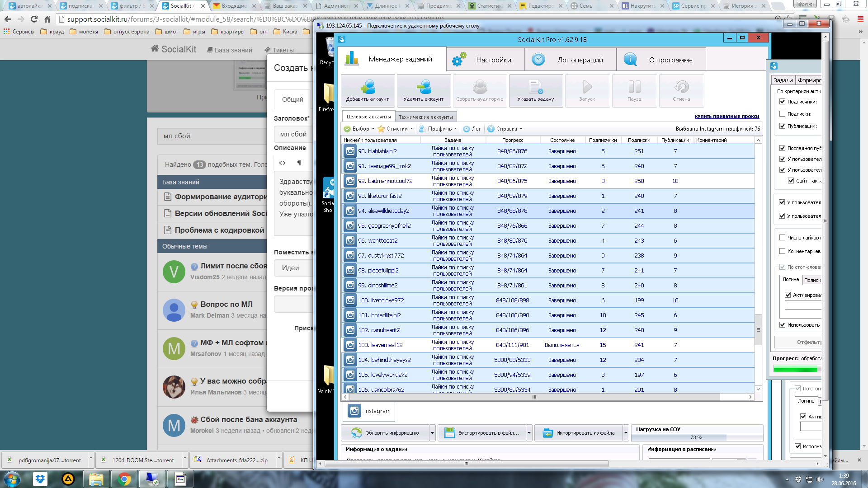Viewport: 868px width, 488px height.
Task: Click the Отфильтровать button
Action: click(x=798, y=342)
